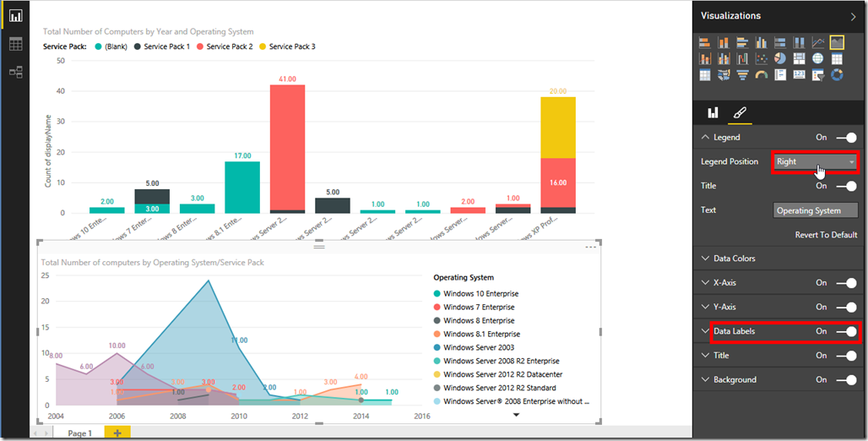The image size is (868, 441).
Task: Open Data view in left sidebar
Action: point(15,44)
